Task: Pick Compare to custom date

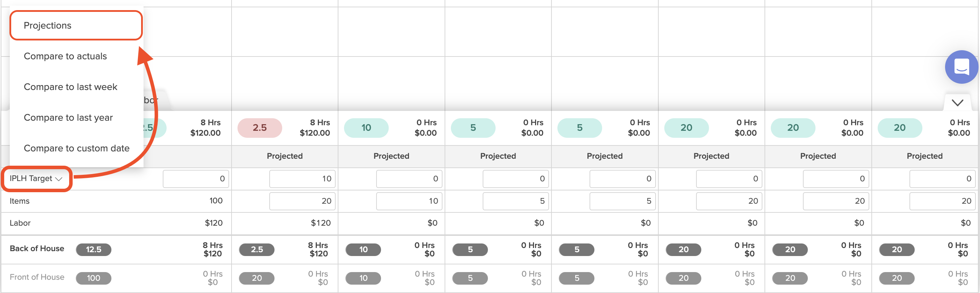Action: [x=76, y=148]
